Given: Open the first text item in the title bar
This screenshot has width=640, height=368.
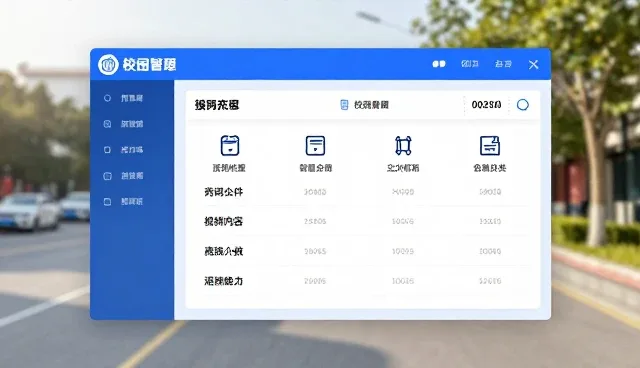Looking at the screenshot, I should click(x=470, y=64).
